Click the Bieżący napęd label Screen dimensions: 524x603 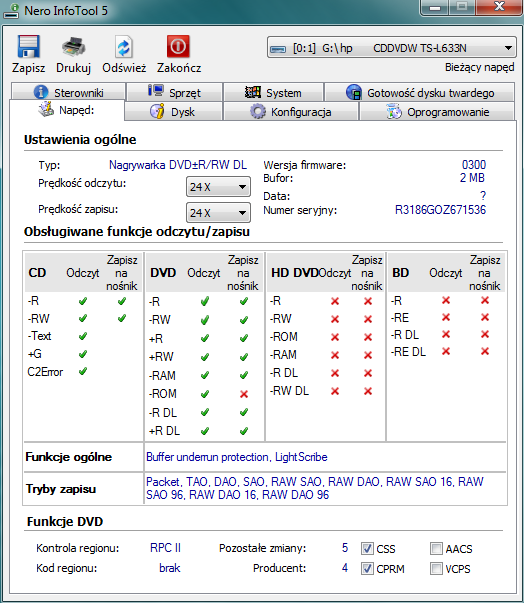click(x=479, y=67)
